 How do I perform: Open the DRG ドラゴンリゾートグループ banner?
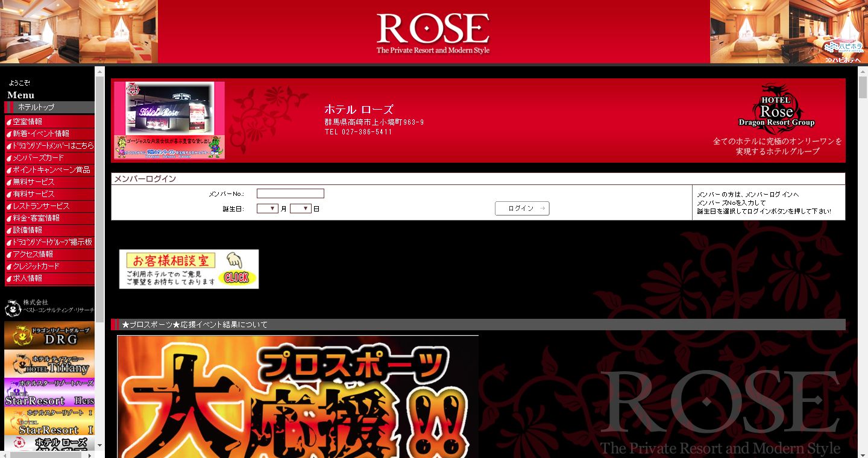pyautogui.click(x=49, y=336)
